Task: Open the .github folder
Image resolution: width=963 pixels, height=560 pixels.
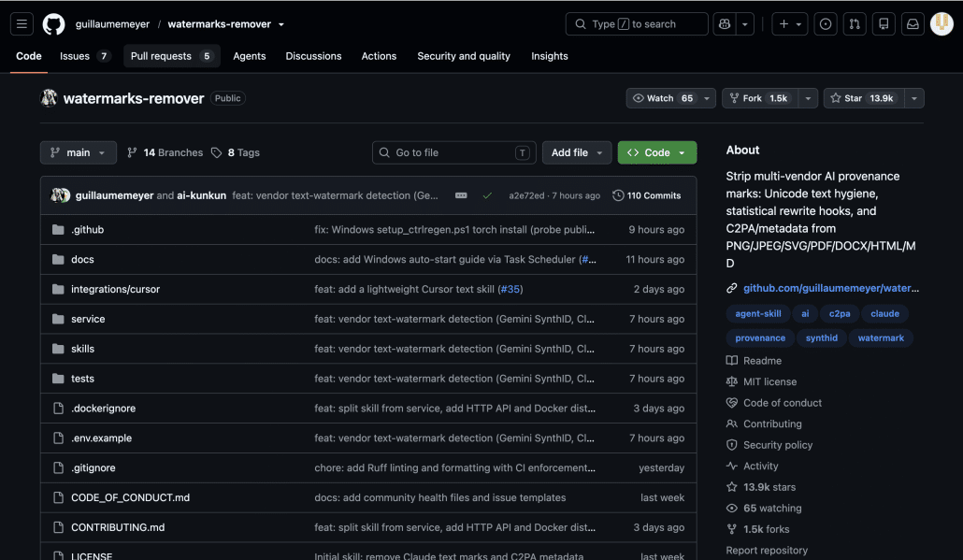Action: coord(88,230)
